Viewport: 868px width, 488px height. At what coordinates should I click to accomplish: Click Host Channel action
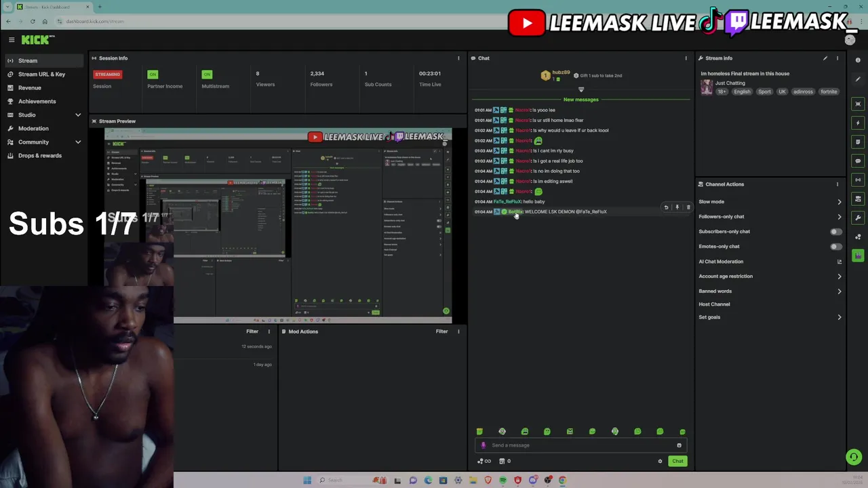[714, 304]
